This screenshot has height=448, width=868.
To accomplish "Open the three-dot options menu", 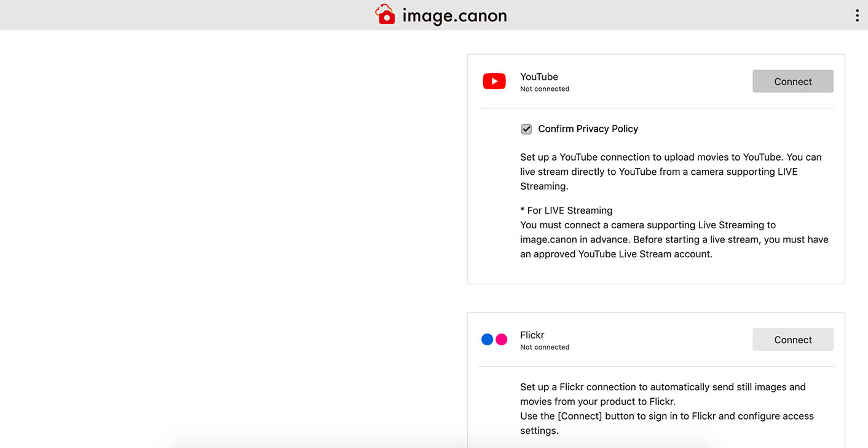I will point(857,15).
